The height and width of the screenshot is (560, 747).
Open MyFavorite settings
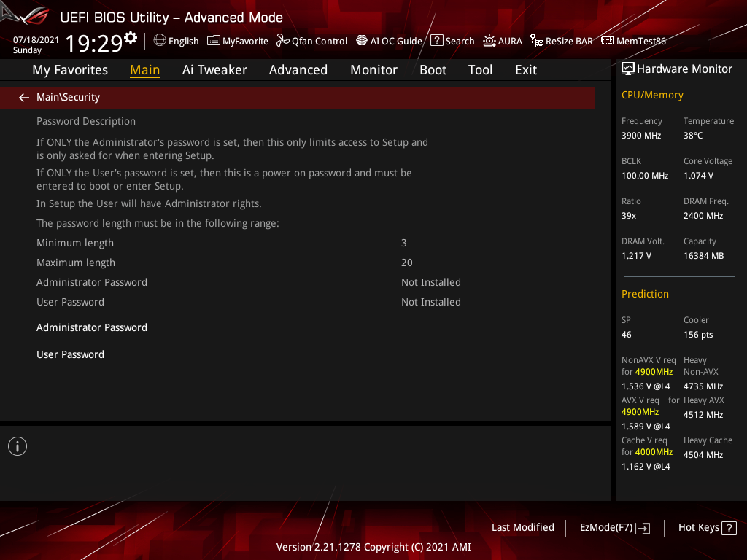click(237, 41)
